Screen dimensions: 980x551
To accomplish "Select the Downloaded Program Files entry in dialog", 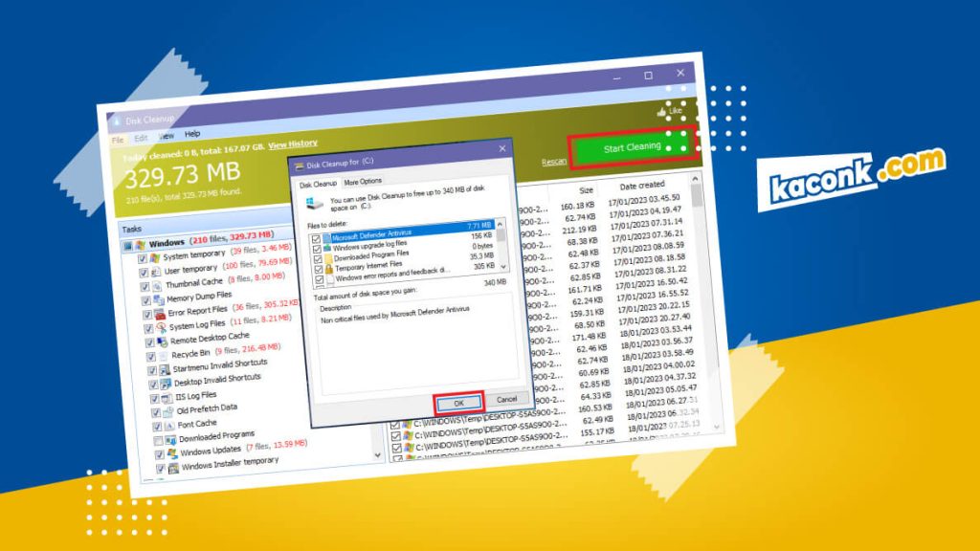I will pyautogui.click(x=370, y=255).
